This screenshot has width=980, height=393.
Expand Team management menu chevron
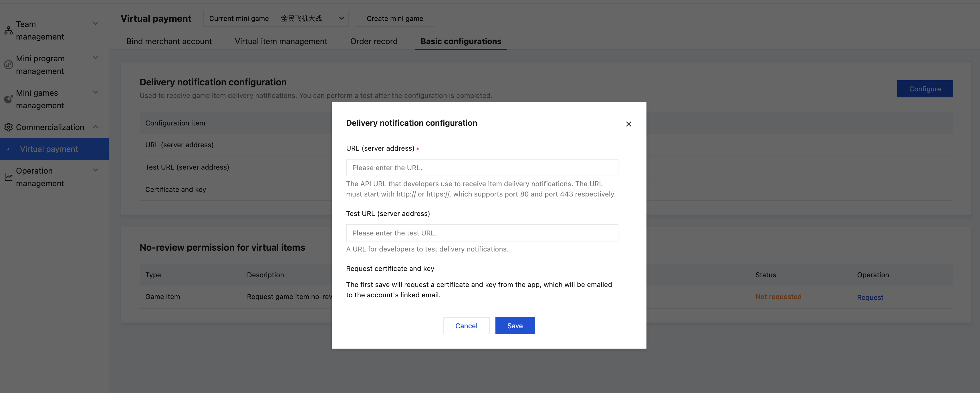[96, 23]
